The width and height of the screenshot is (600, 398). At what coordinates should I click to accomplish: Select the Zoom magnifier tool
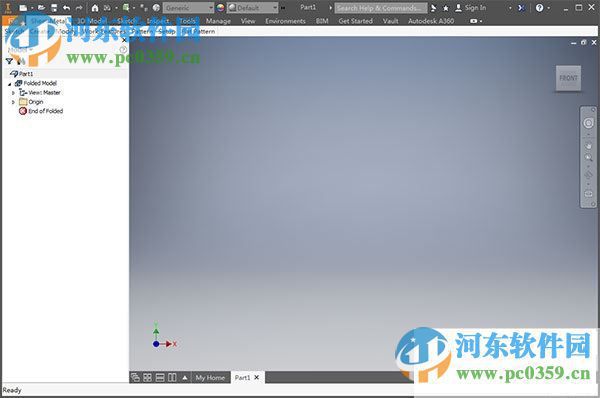pyautogui.click(x=589, y=158)
